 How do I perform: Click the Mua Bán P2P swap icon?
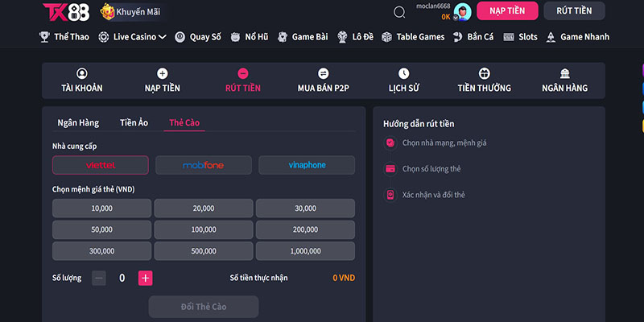(324, 73)
